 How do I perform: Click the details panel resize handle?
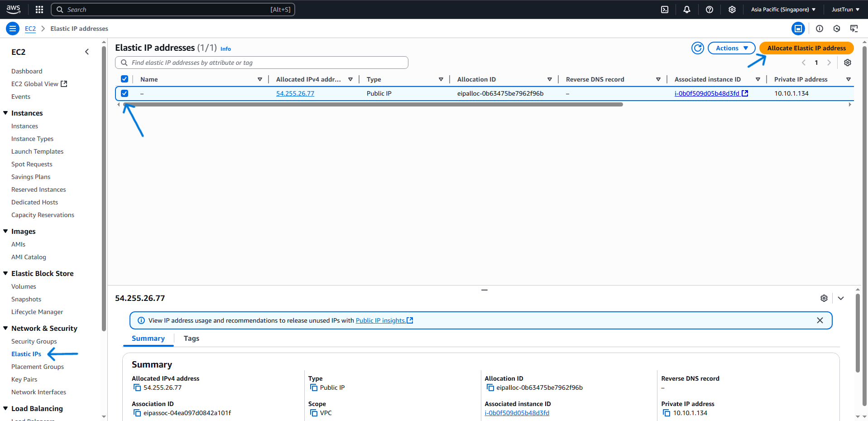pyautogui.click(x=484, y=290)
